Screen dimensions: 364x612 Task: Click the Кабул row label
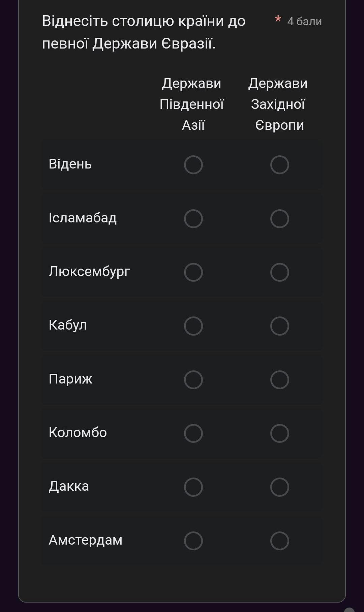click(x=68, y=325)
